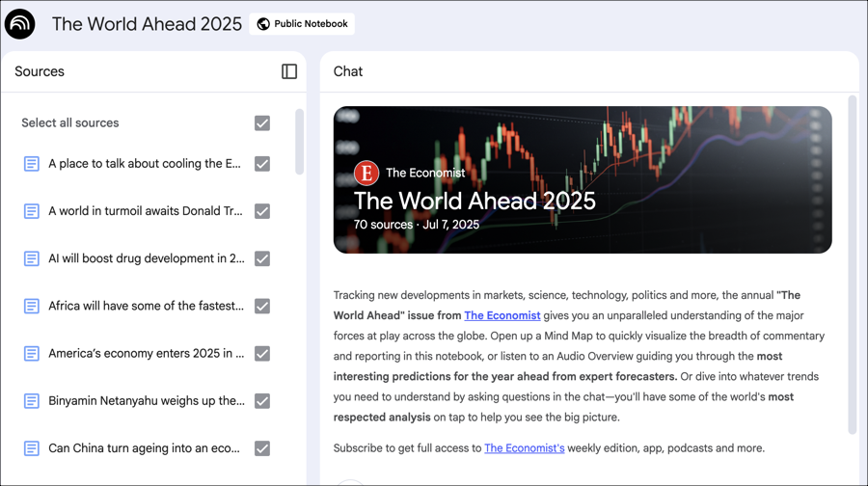Image resolution: width=868 pixels, height=486 pixels.
Task: Click document icon for AI drug development source
Action: [x=32, y=258]
